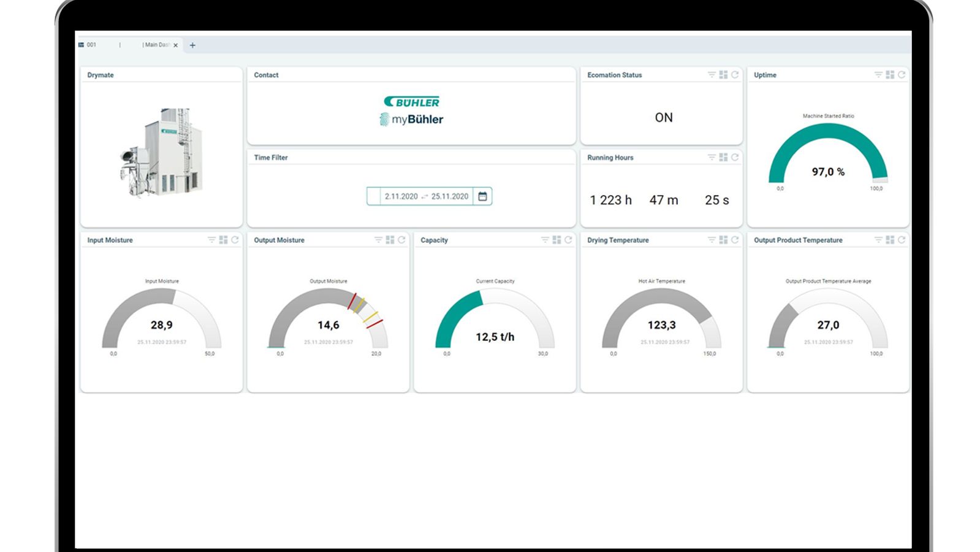Open the calendar picker in Time Filter

point(482,196)
